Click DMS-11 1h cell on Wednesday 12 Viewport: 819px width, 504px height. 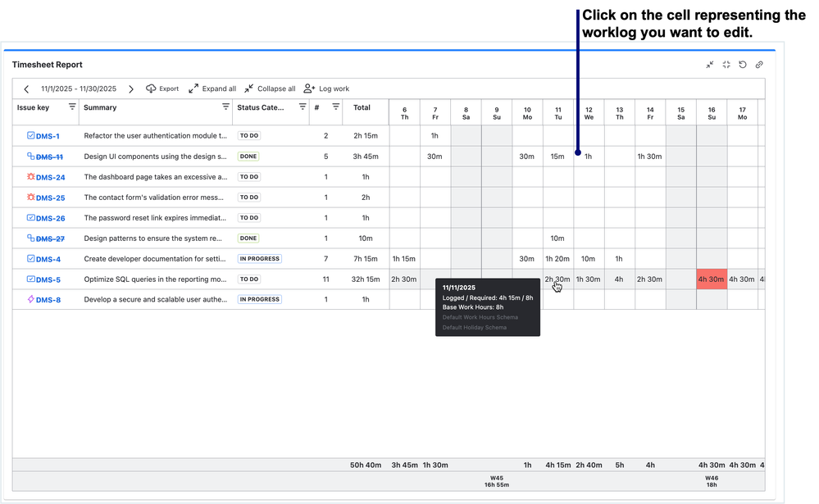click(x=589, y=157)
